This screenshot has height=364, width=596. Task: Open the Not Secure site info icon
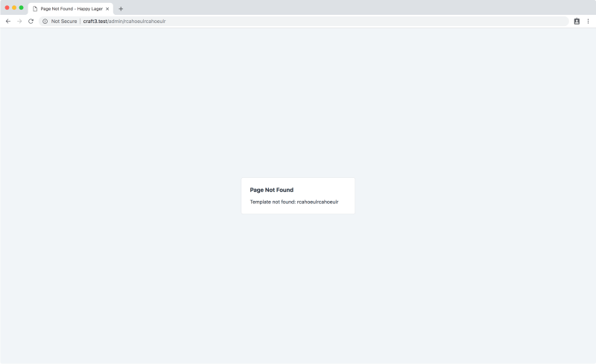point(45,22)
